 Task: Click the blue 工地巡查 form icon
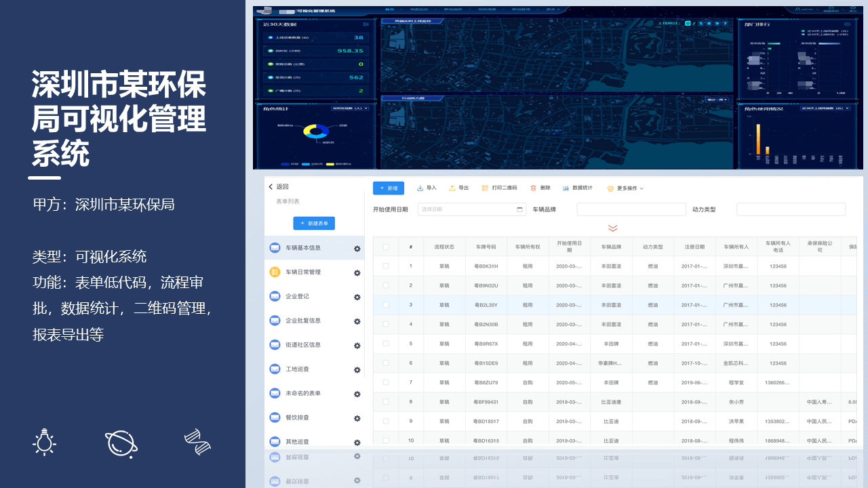tap(275, 369)
